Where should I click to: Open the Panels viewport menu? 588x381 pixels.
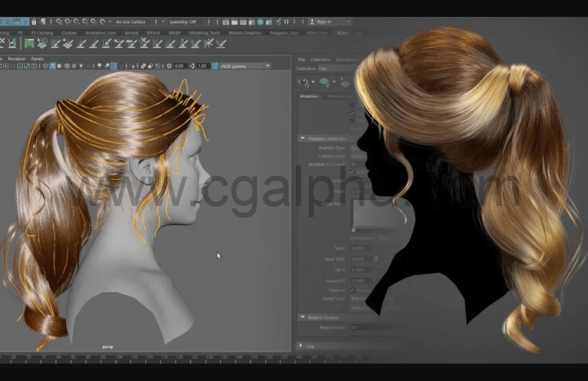click(x=37, y=59)
